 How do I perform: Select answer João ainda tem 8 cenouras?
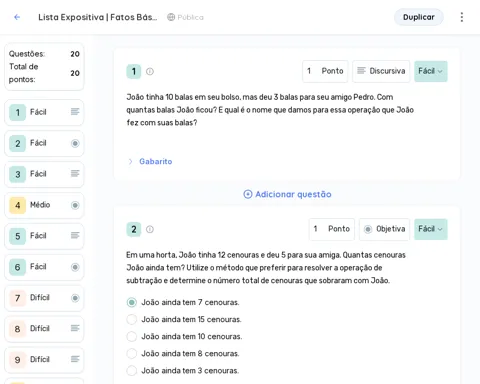(x=132, y=353)
